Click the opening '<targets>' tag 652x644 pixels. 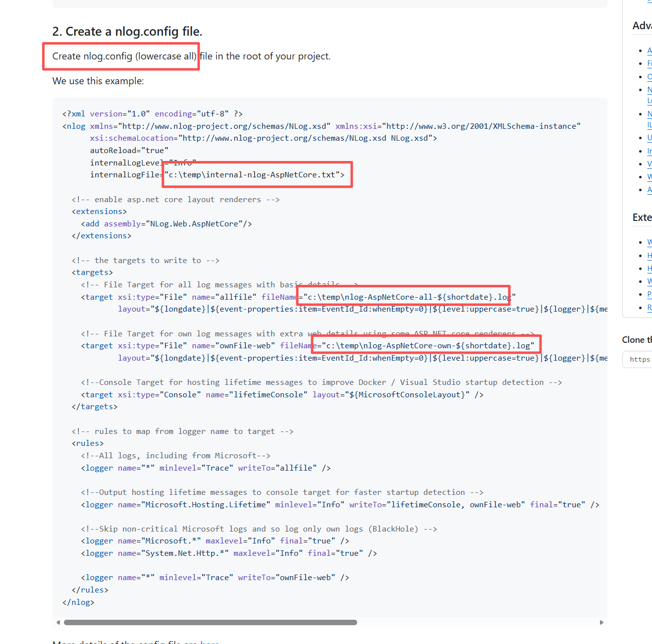(93, 272)
